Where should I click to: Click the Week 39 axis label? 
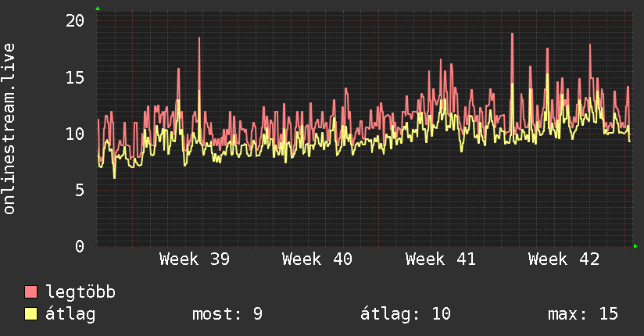pyautogui.click(x=195, y=259)
